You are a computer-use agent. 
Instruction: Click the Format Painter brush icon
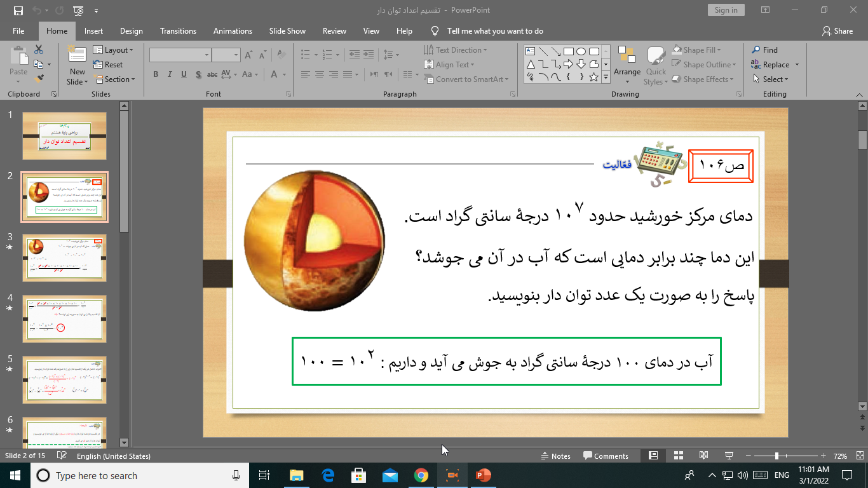click(39, 79)
